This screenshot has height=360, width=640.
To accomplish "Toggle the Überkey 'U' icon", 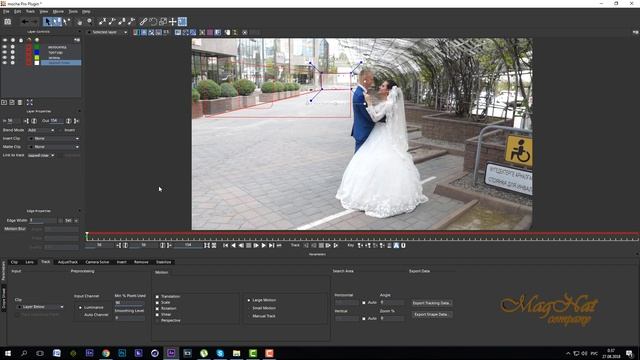I will pos(403,245).
